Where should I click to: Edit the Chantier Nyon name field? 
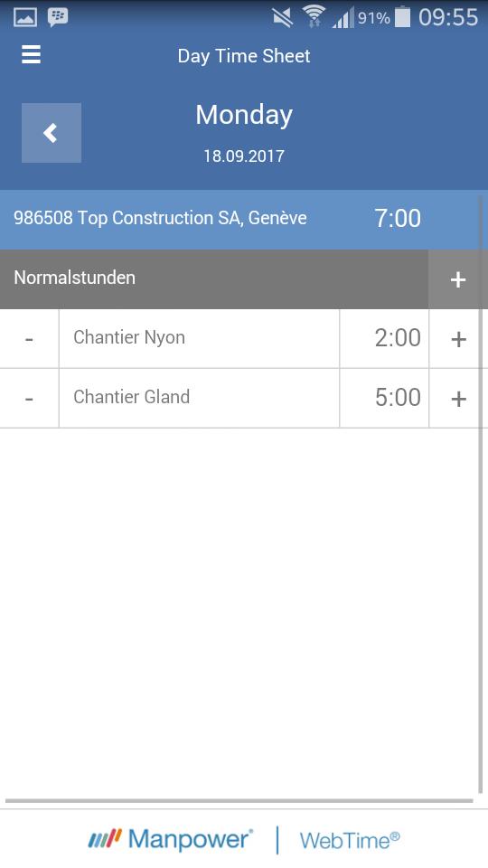199,339
